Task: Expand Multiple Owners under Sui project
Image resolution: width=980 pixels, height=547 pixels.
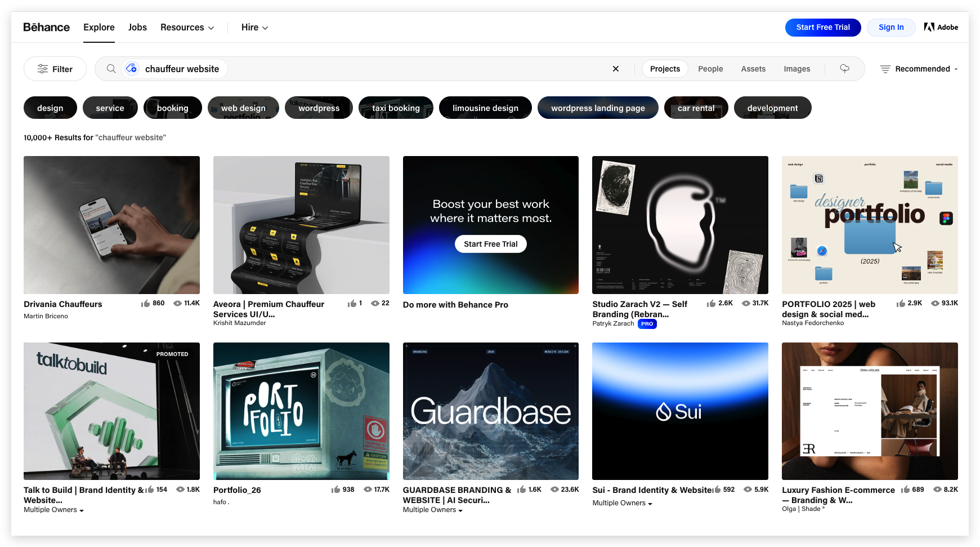Action: coord(622,503)
